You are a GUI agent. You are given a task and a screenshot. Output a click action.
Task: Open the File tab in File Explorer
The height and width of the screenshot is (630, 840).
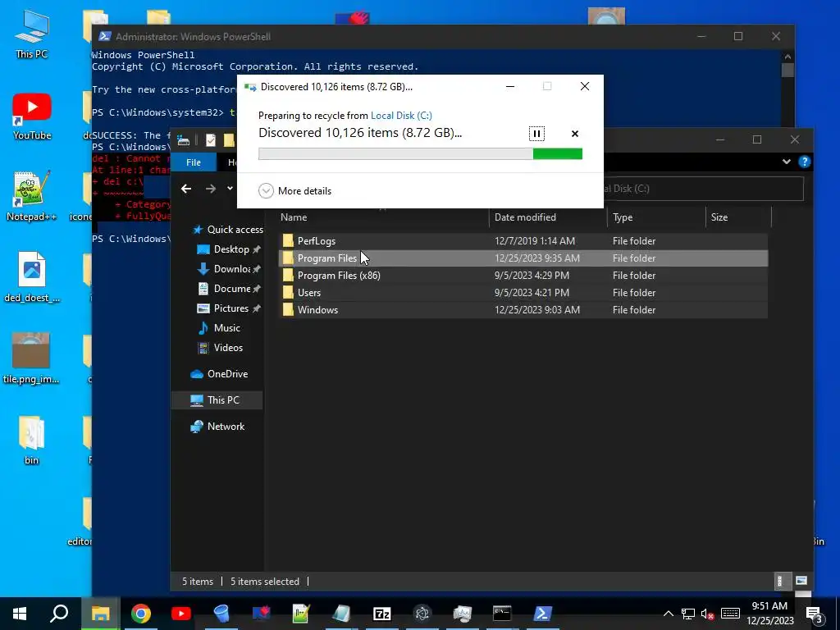(194, 162)
